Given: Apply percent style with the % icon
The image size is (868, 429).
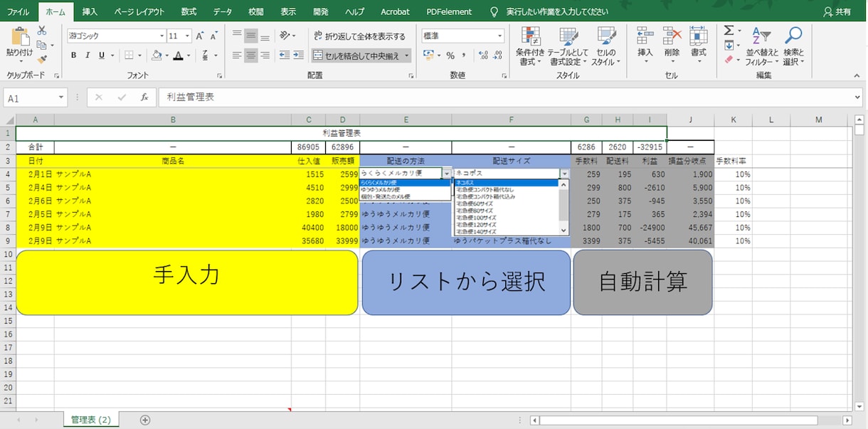Looking at the screenshot, I should click(x=450, y=55).
